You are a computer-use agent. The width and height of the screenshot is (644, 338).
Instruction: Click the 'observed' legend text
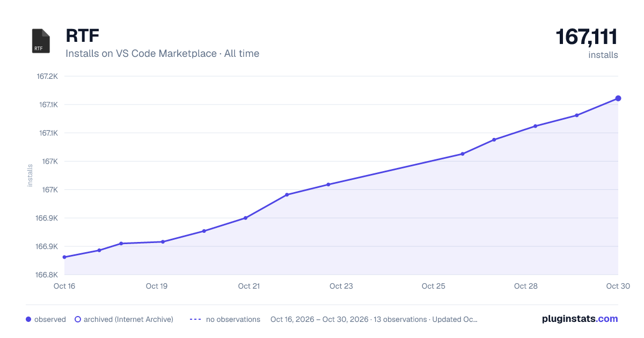click(50, 319)
